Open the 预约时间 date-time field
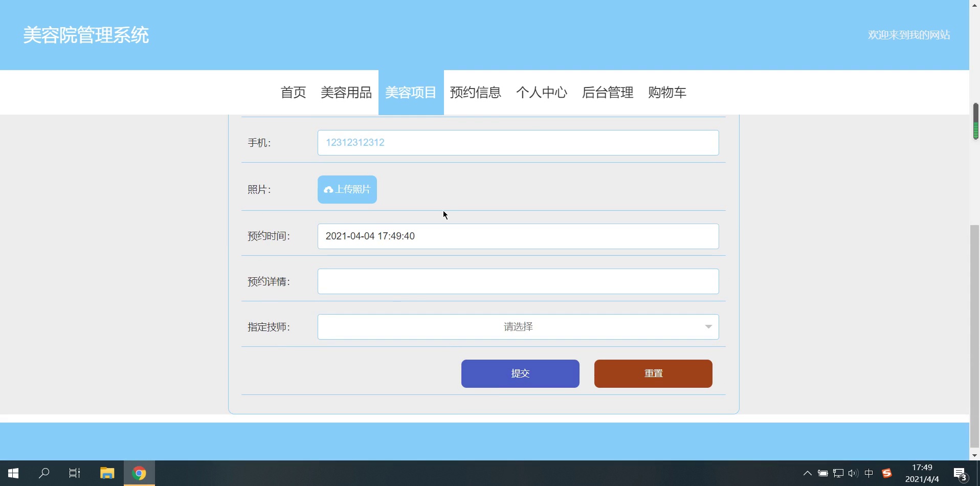Screen dimensions: 980x486 [x=518, y=236]
